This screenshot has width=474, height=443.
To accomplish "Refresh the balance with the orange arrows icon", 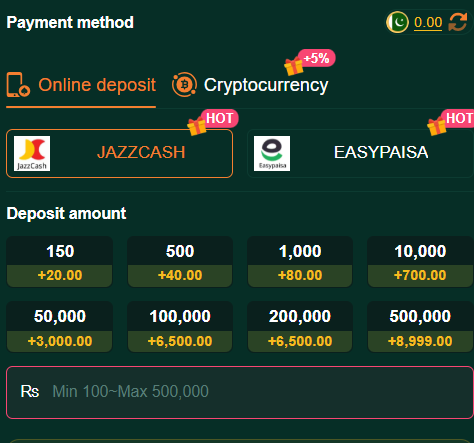I will pos(458,22).
